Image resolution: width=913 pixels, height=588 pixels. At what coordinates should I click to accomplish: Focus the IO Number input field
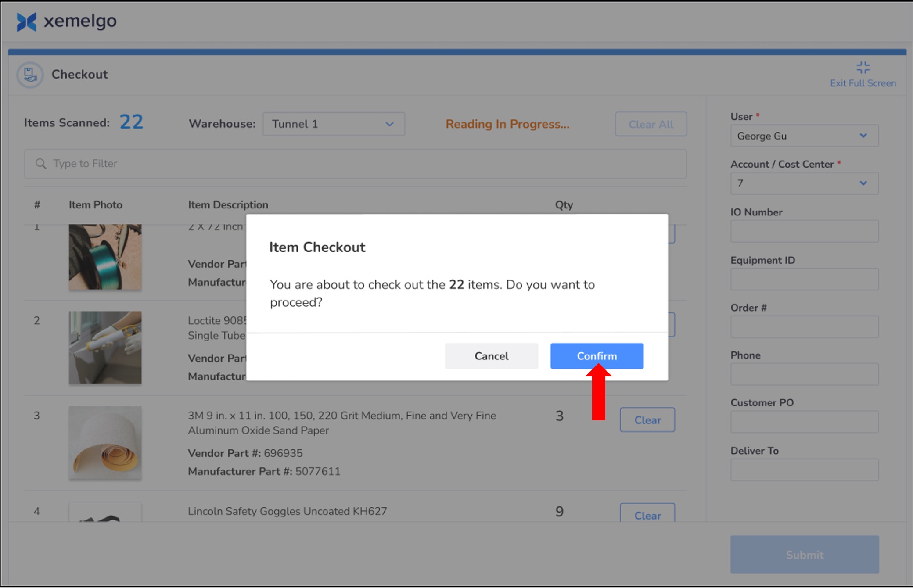point(804,231)
